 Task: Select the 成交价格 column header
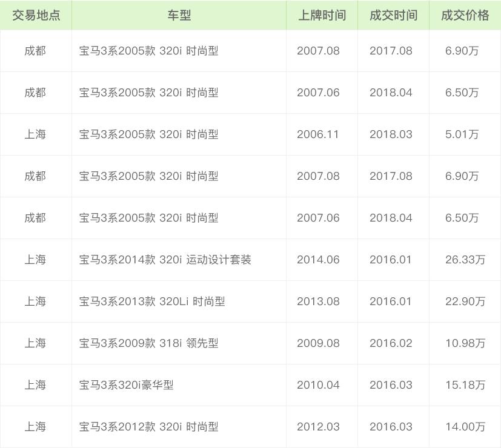click(x=465, y=15)
